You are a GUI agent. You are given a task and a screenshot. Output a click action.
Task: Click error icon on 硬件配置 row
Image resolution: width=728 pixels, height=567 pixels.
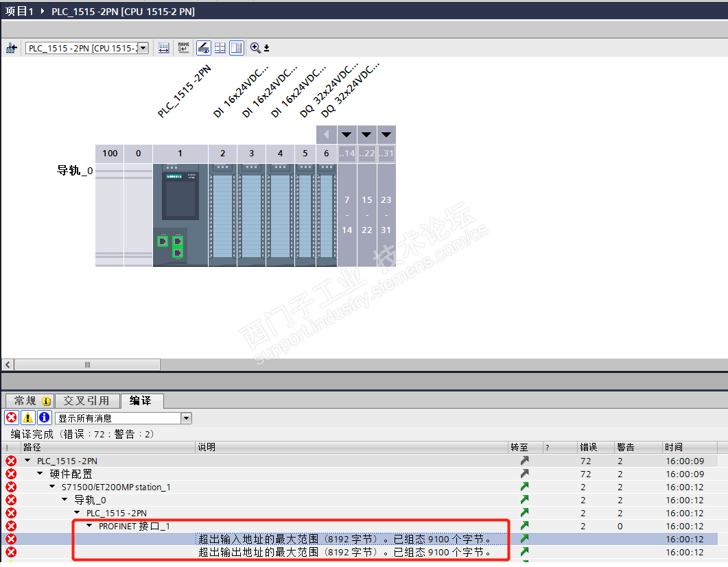[x=11, y=474]
